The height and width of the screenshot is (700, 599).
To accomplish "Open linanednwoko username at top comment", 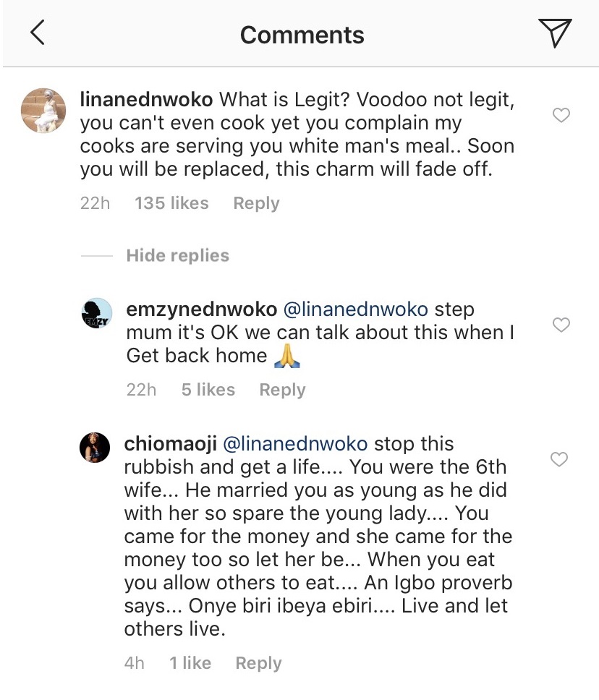I will (x=147, y=99).
